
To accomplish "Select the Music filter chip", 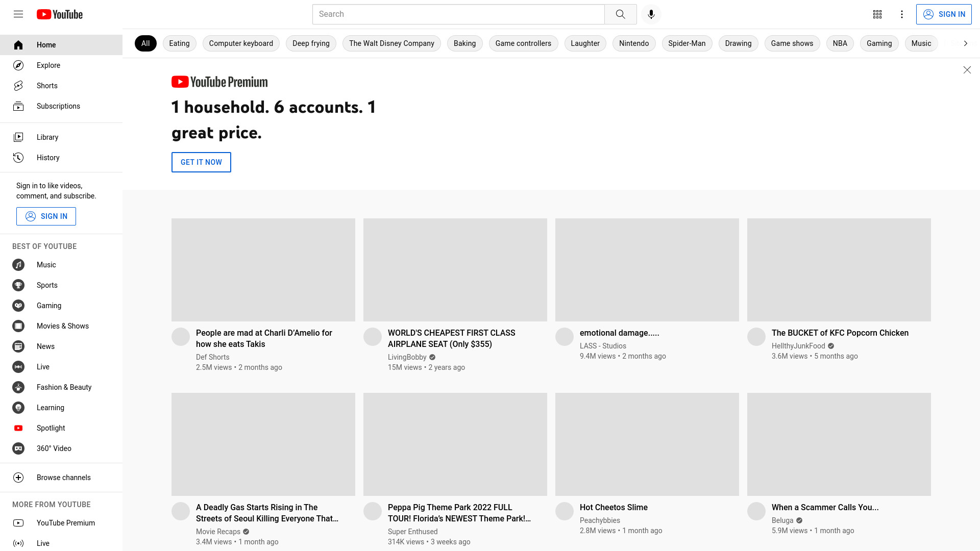I will [921, 43].
